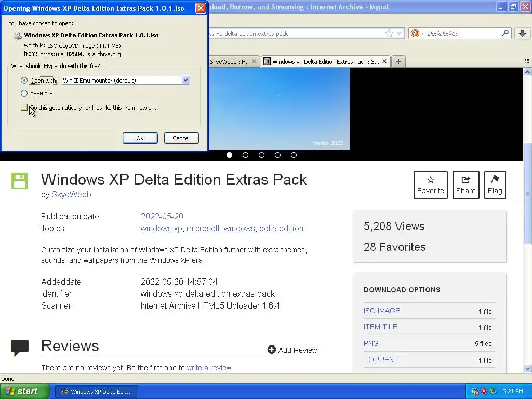Open the windows topic link
The height and width of the screenshot is (399, 532).
coord(239,229)
